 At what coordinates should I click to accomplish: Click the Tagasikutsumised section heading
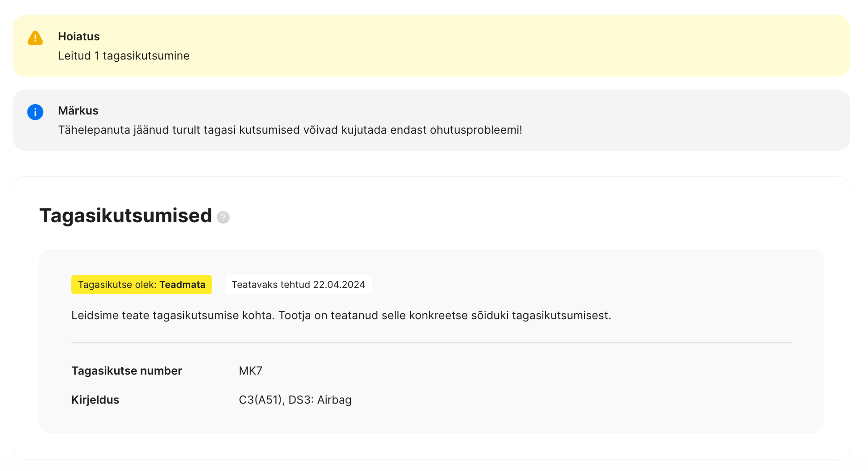pyautogui.click(x=125, y=215)
